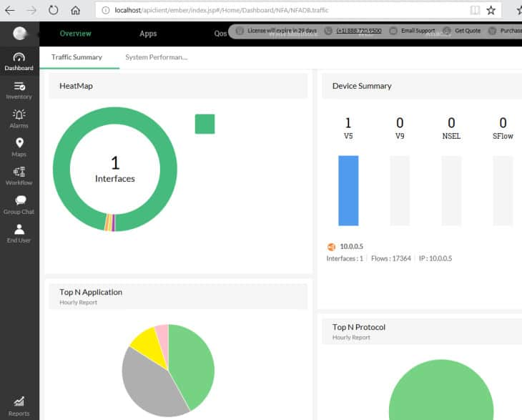Click the green HeatMap legend swatch
Image resolution: width=522 pixels, height=420 pixels.
point(205,124)
